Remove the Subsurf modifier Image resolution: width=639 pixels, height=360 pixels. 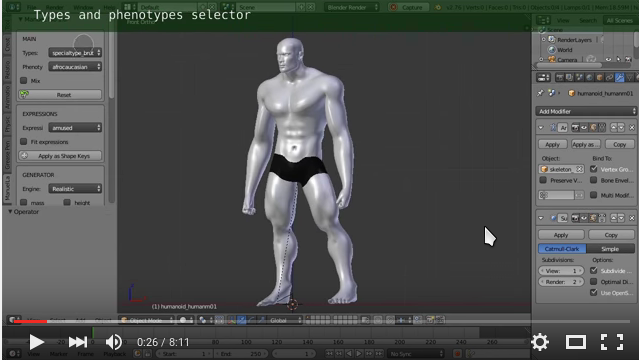(x=632, y=218)
